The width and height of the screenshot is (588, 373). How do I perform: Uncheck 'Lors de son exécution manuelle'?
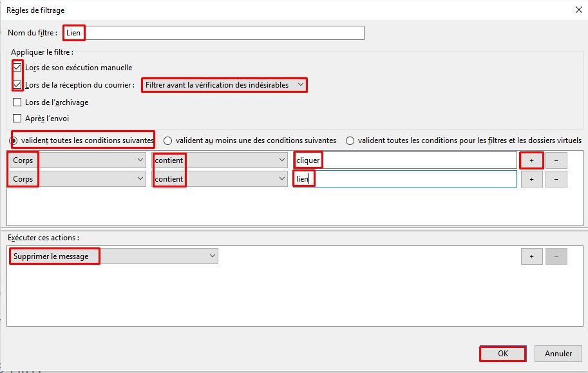click(x=17, y=68)
